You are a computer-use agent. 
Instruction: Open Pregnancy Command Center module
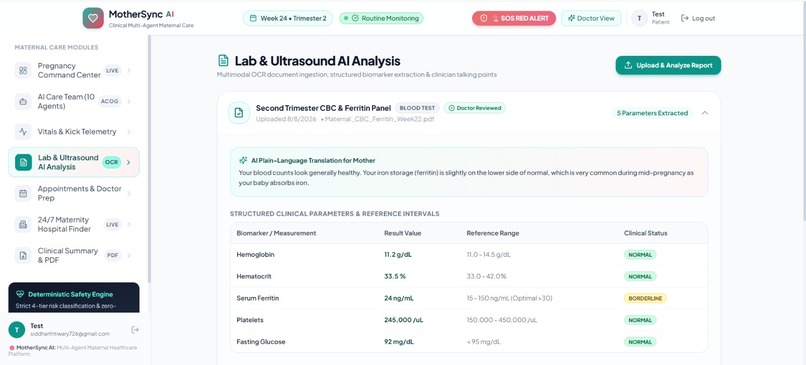(74, 70)
